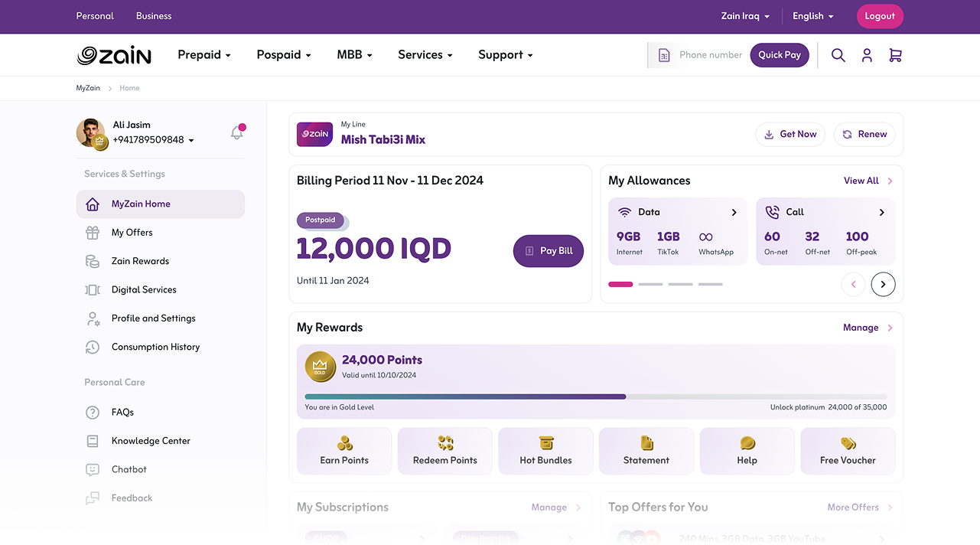Click the More Offers link
The image size is (980, 545).
861,507
